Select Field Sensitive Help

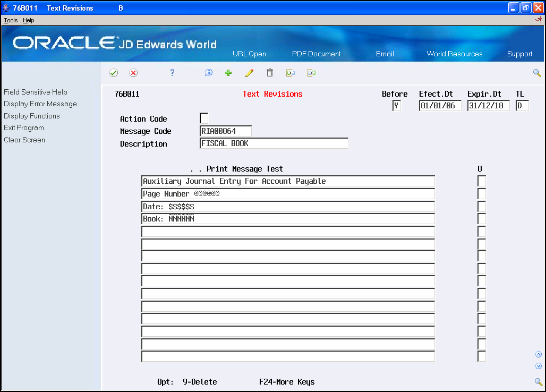click(36, 92)
